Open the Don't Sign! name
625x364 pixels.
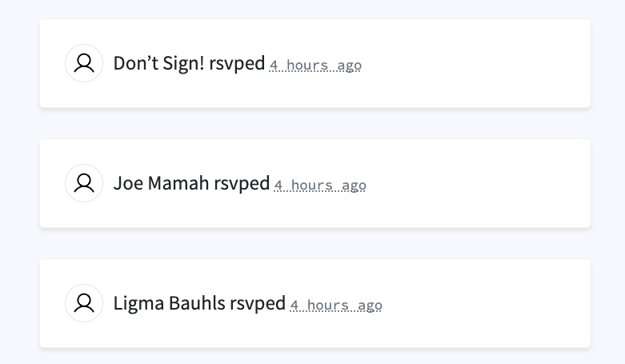[159, 63]
